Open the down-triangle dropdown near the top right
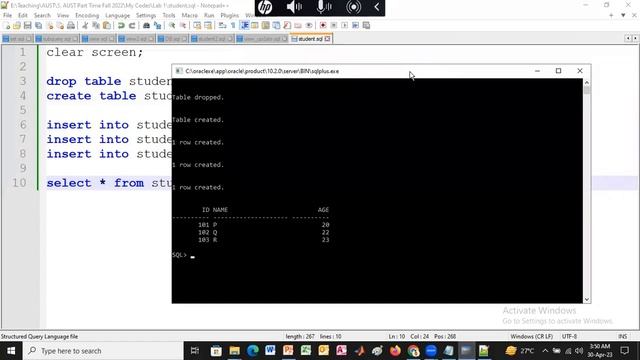This screenshot has height=360, width=640. (623, 15)
